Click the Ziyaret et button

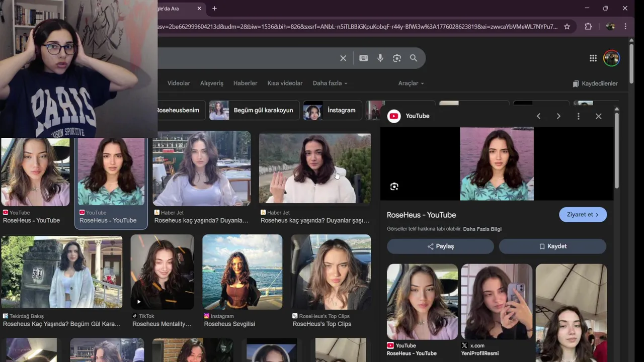583,215
